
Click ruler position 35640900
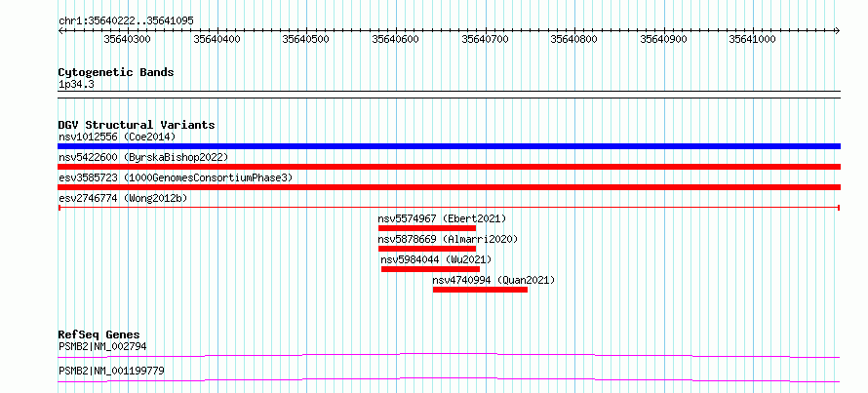point(664,39)
